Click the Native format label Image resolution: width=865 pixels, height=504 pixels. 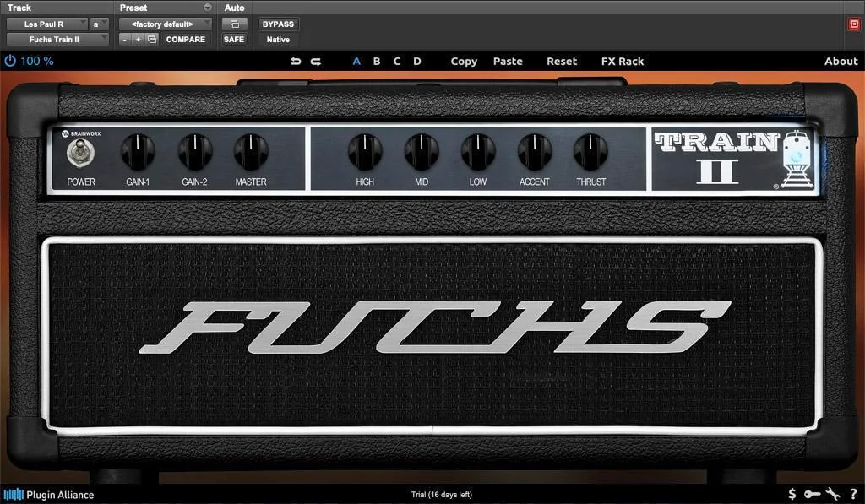click(x=278, y=39)
